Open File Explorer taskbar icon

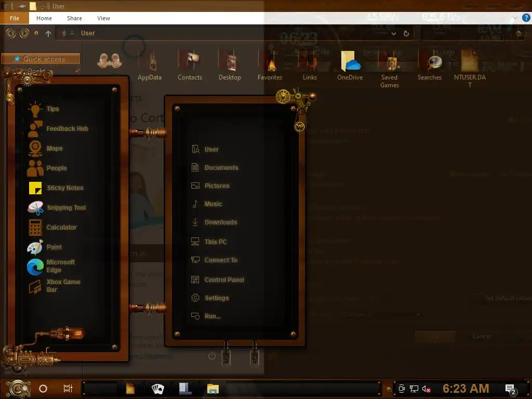coord(213,389)
